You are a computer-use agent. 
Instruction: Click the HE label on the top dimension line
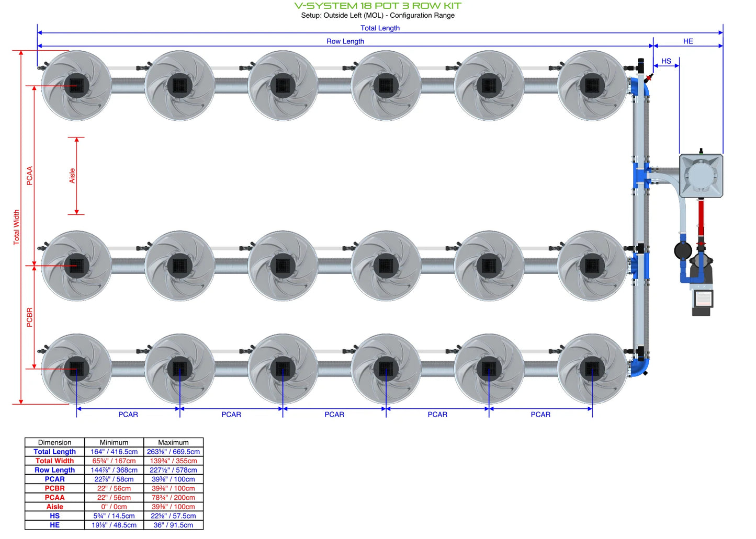point(688,41)
